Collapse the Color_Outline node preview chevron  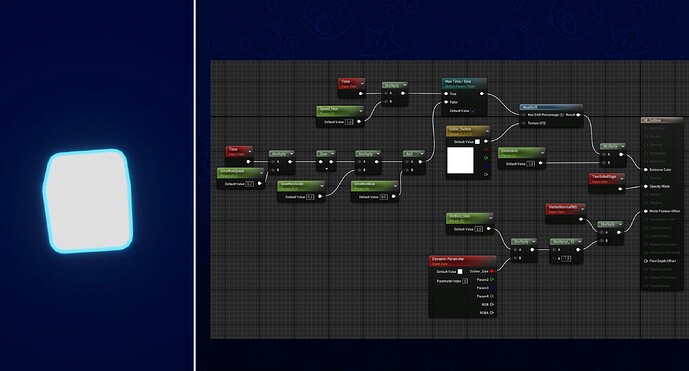point(487,131)
